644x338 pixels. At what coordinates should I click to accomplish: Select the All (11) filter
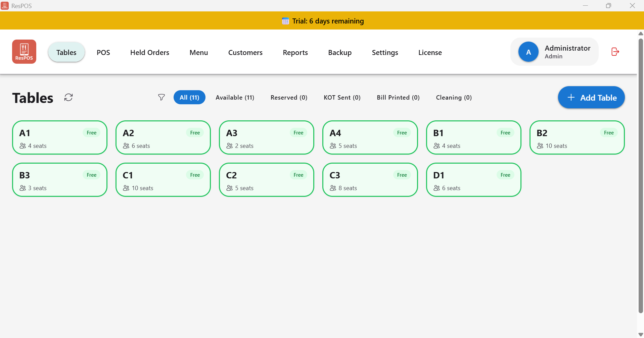click(x=189, y=97)
